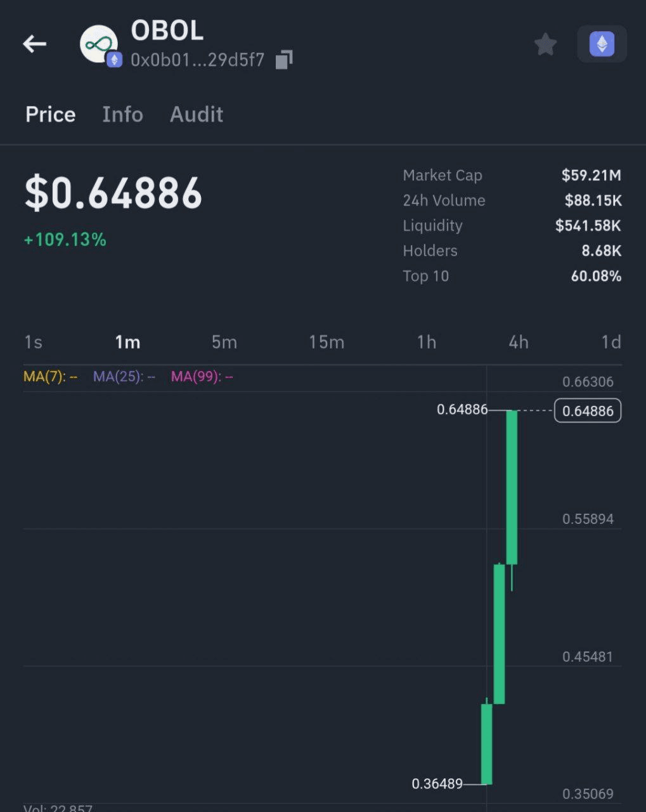Click the MA(7) indicator label
The width and height of the screenshot is (646, 812).
(50, 377)
